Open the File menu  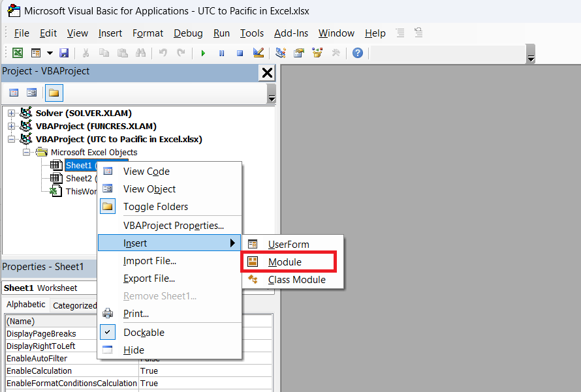[22, 33]
